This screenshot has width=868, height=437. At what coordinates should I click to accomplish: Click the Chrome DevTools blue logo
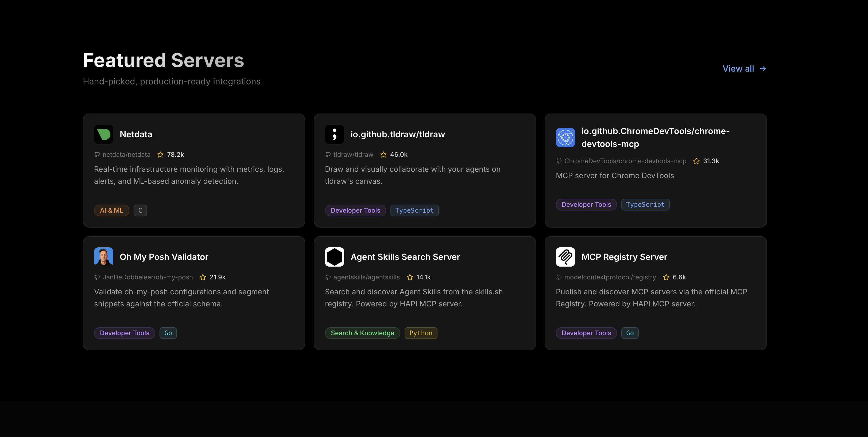(x=565, y=137)
